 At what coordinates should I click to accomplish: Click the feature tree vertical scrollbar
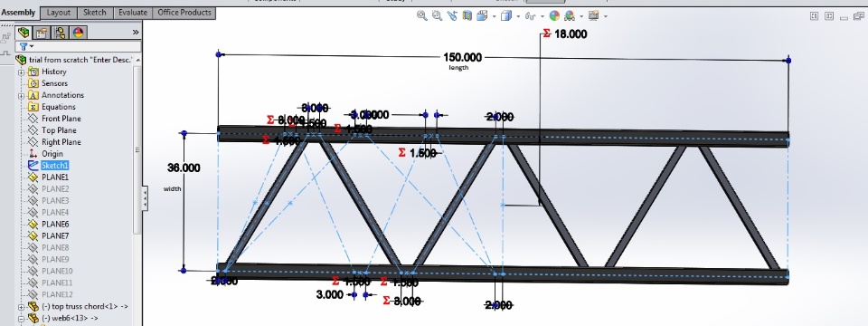tap(137, 149)
